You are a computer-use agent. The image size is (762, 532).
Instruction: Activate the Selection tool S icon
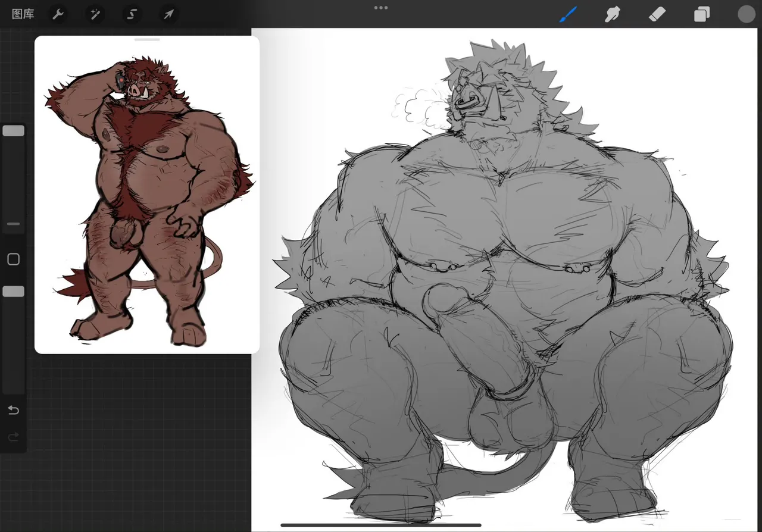click(x=132, y=14)
